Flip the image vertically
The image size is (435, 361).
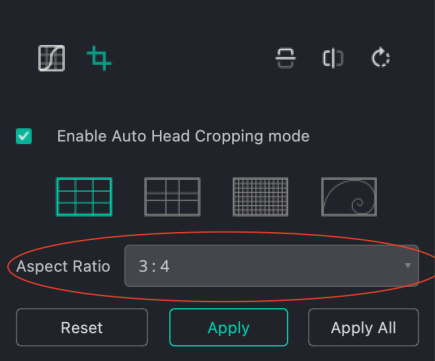(x=285, y=58)
